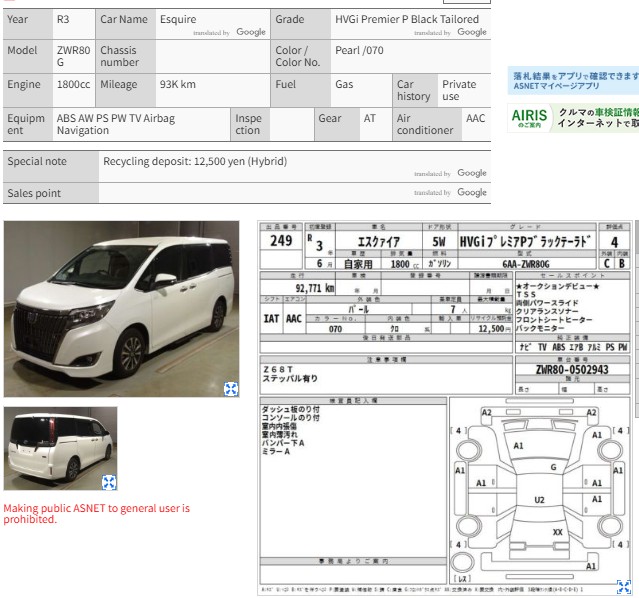
Task: Select the engine value '1800cc'
Action: tap(73, 84)
